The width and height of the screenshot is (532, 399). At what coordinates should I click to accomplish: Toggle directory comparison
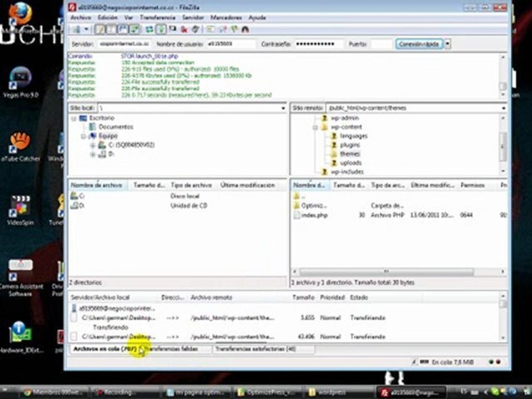(222, 29)
